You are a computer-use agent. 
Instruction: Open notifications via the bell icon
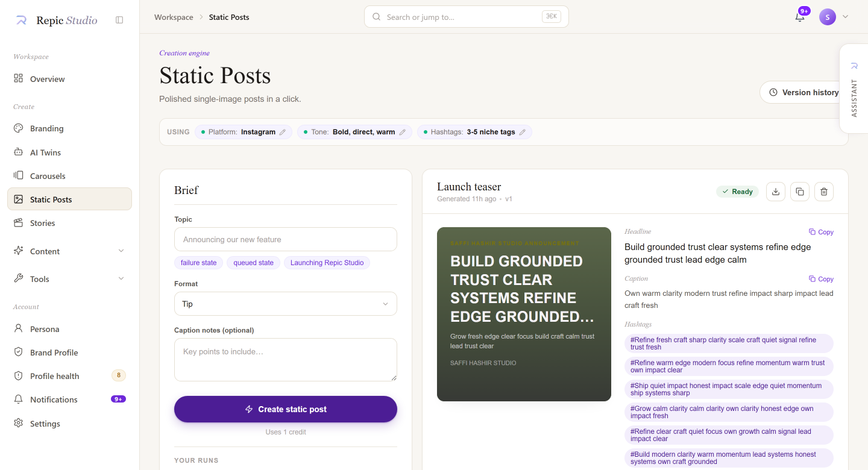pos(800,17)
